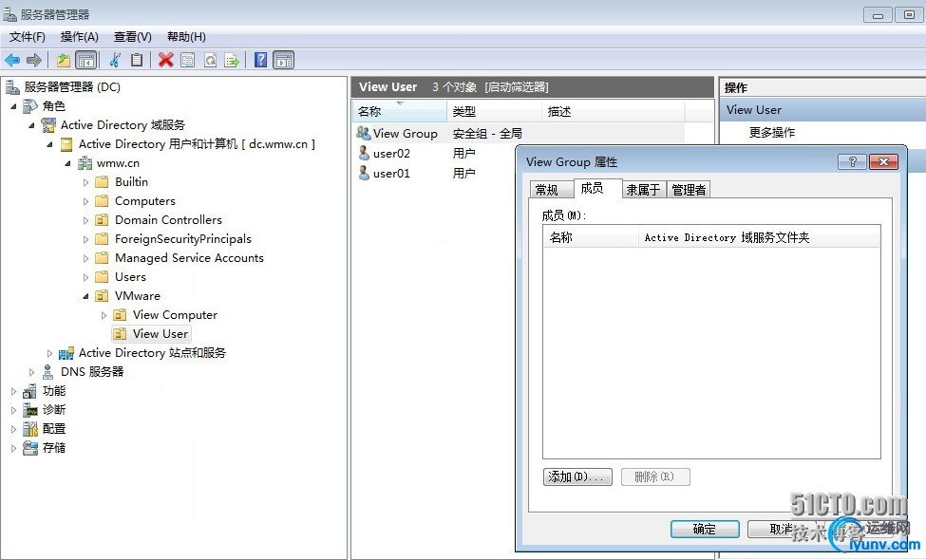The width and height of the screenshot is (926, 560).
Task: Expand the 配置 node
Action: tap(13, 429)
